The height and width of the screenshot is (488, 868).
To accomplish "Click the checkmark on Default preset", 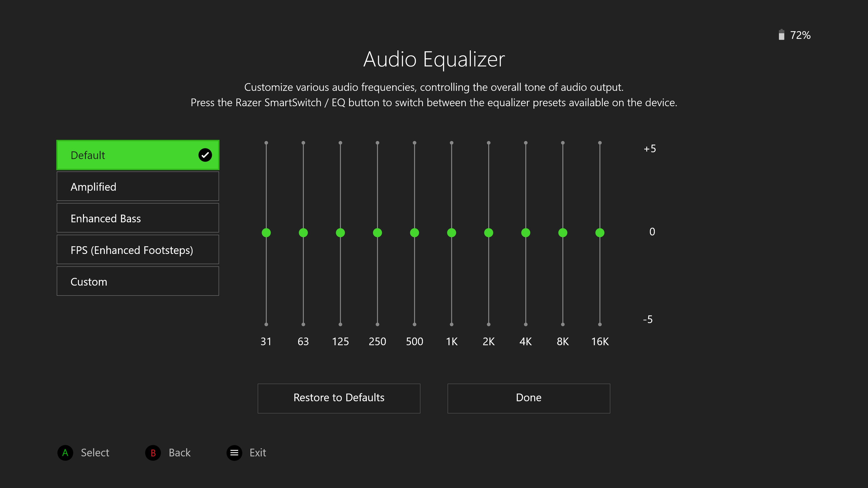I will coord(205,155).
